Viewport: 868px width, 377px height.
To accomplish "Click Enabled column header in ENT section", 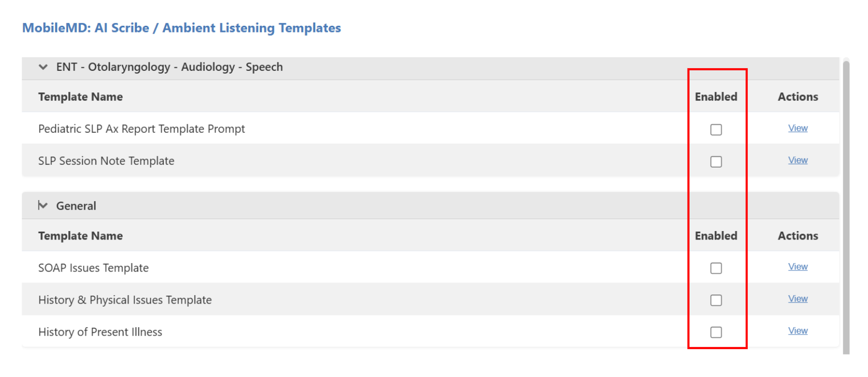I will [x=716, y=97].
